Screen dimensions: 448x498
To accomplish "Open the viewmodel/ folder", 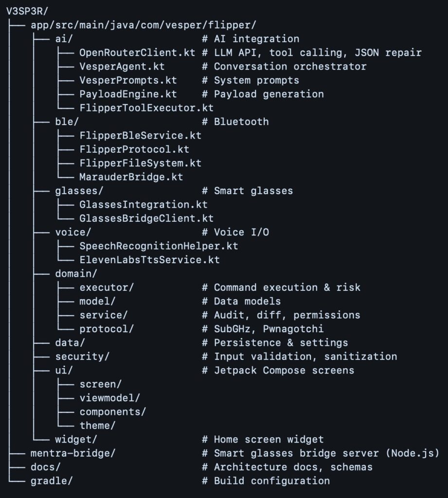I will pyautogui.click(x=110, y=398).
